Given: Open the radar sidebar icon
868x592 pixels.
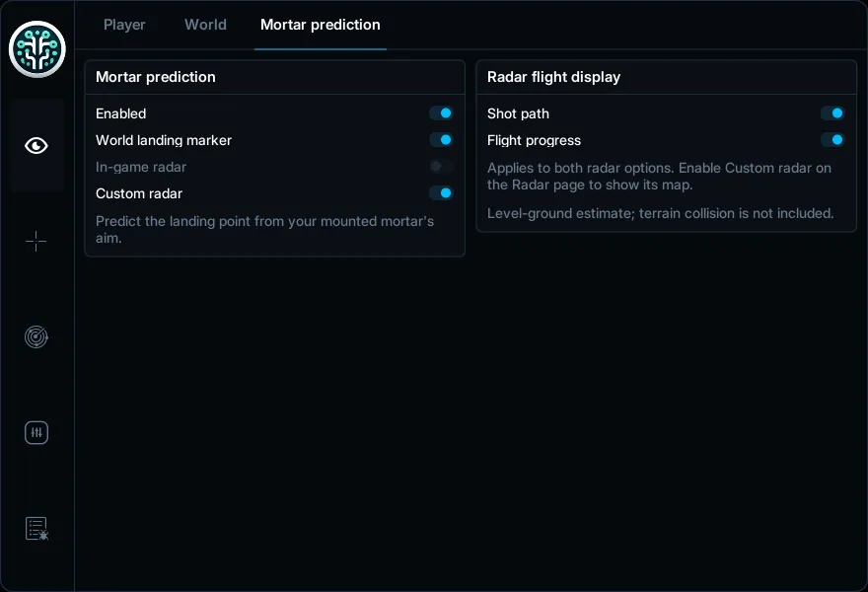Looking at the screenshot, I should [36, 336].
